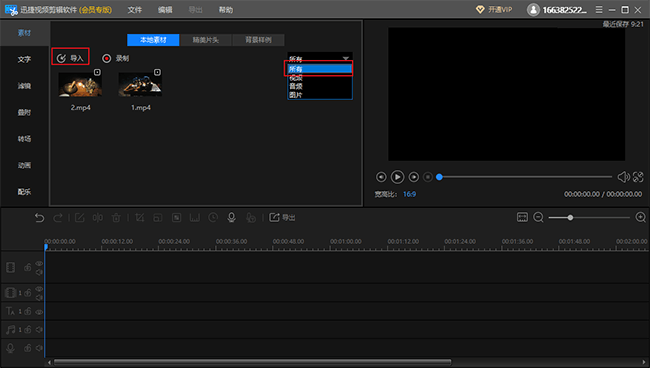Open the fullscreen preview icon

[x=638, y=177]
